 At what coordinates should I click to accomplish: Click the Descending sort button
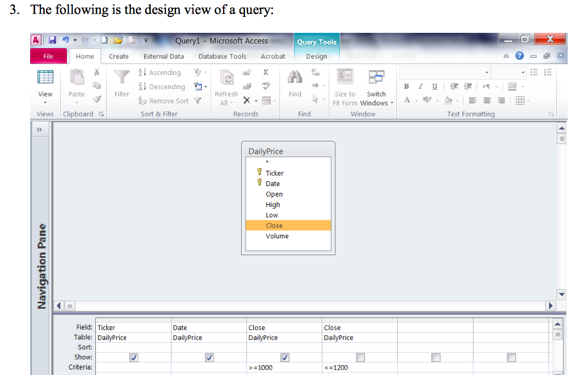tap(162, 86)
